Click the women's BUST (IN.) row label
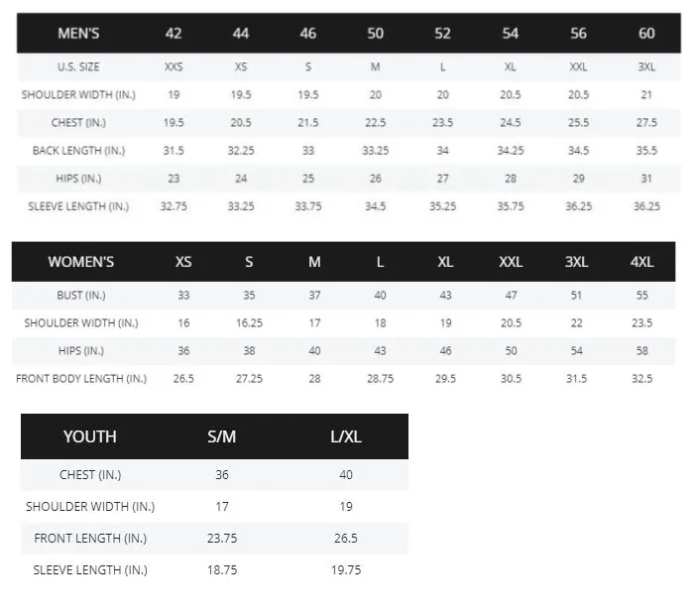The image size is (695, 616). tap(81, 295)
